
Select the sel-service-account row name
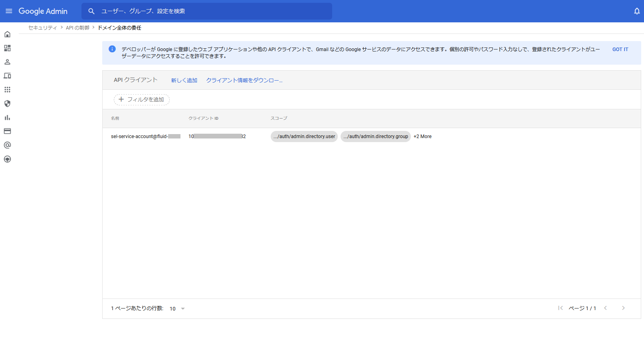pos(146,136)
